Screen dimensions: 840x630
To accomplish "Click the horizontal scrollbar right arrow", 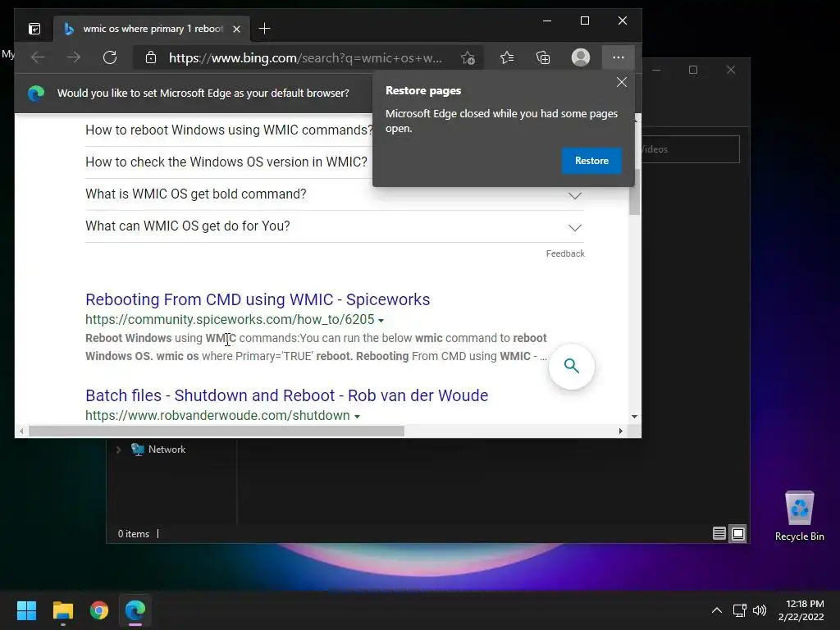I will coord(620,431).
